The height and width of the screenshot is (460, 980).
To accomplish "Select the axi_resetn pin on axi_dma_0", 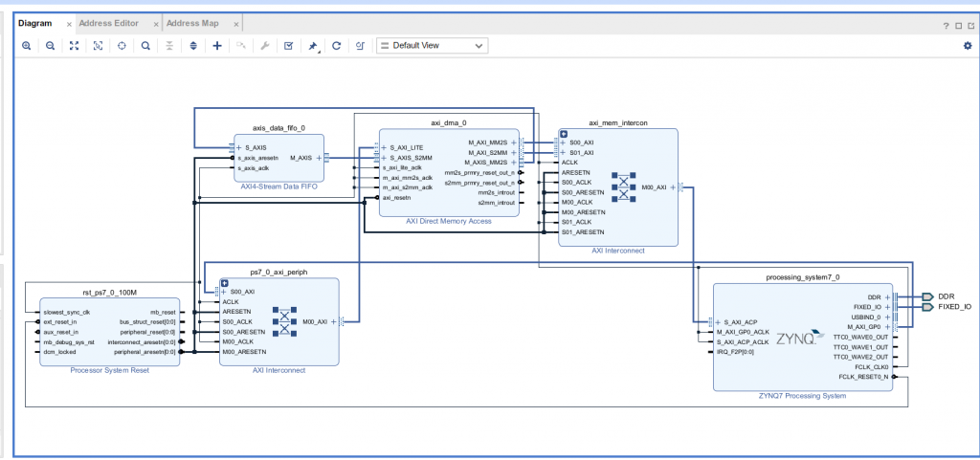I will point(396,197).
